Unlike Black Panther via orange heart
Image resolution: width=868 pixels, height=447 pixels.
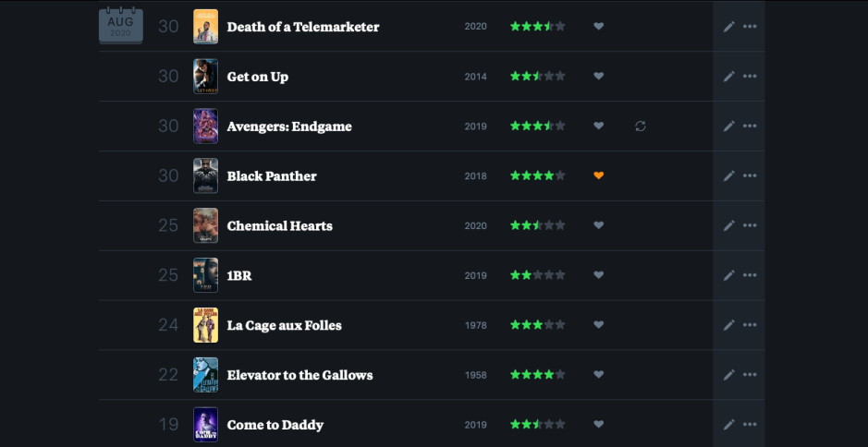[598, 176]
